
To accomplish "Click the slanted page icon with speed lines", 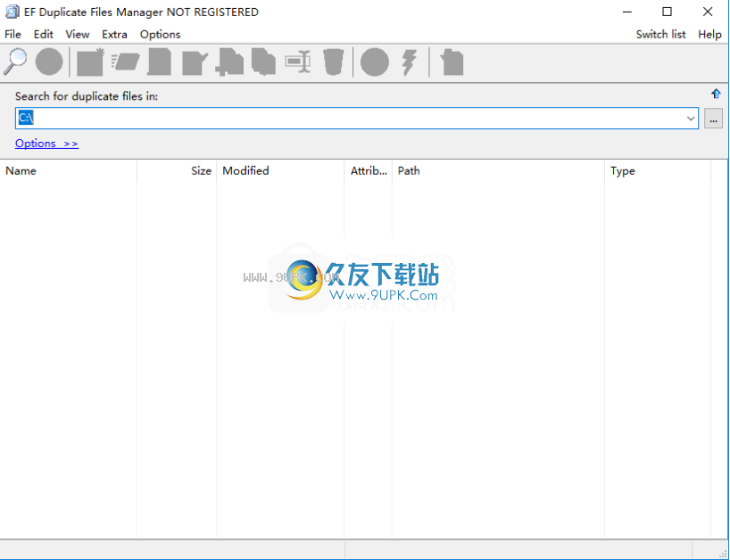I will 125,62.
